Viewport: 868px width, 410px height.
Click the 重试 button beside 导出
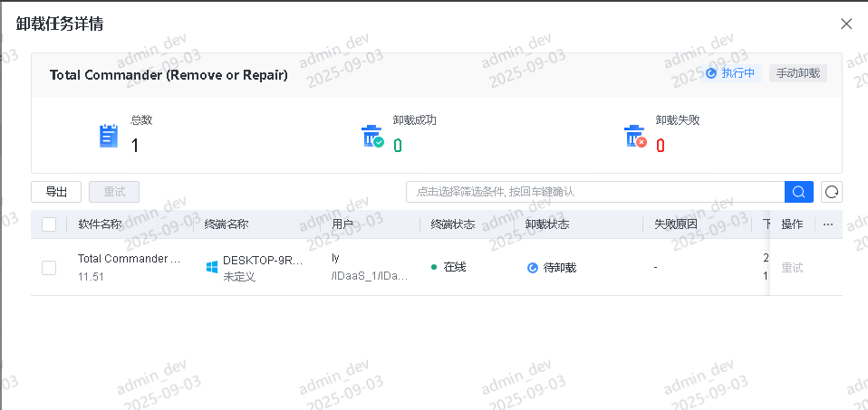[x=114, y=192]
